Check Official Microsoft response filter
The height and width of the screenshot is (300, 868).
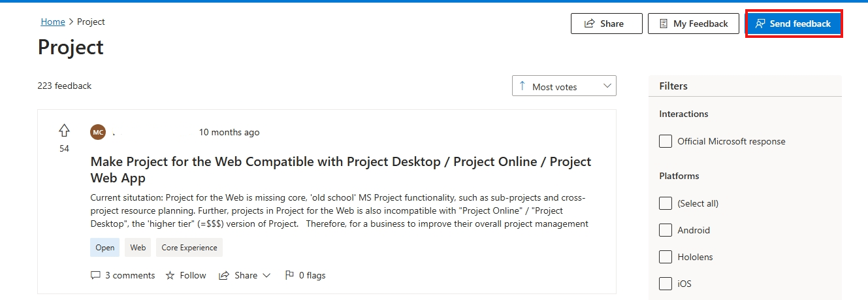pyautogui.click(x=666, y=141)
